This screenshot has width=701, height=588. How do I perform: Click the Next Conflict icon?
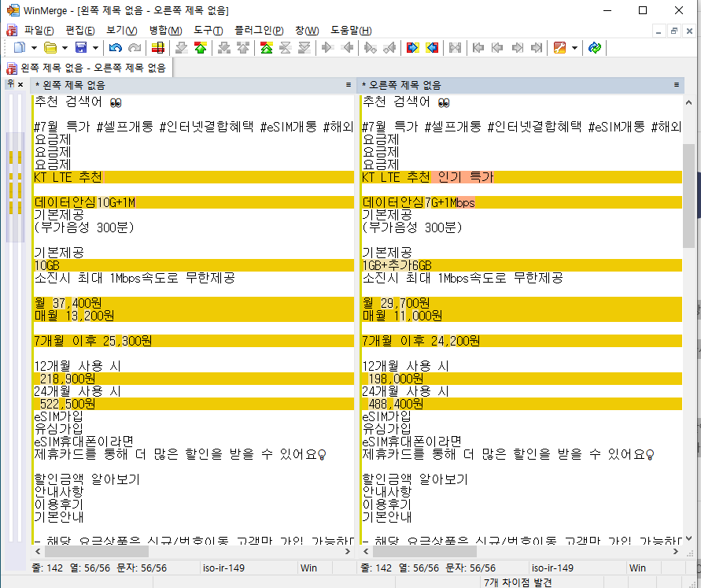tap(224, 47)
